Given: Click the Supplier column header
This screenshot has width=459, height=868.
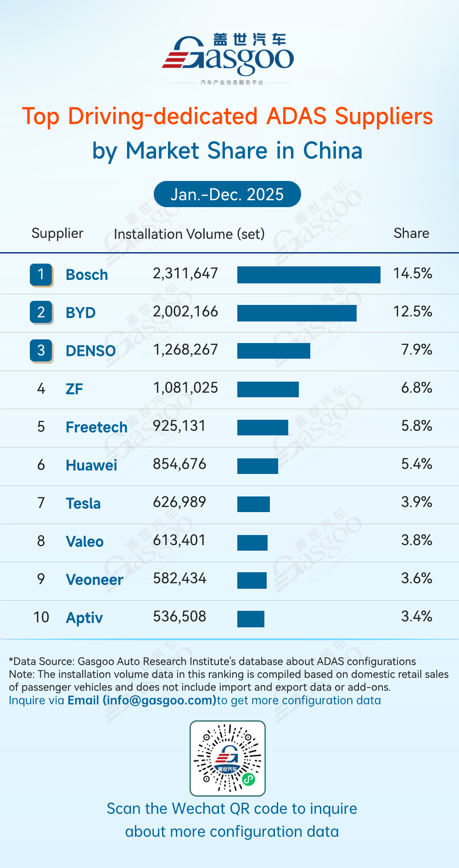Looking at the screenshot, I should coord(57,233).
